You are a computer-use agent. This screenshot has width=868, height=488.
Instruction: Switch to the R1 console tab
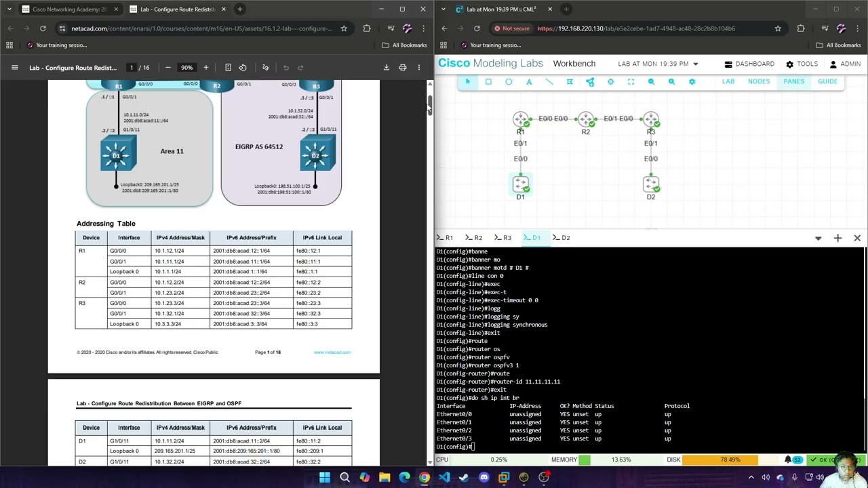(x=446, y=238)
